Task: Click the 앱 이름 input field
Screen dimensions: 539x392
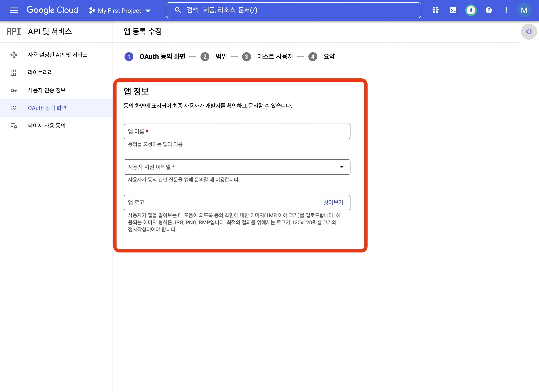Action: point(237,131)
